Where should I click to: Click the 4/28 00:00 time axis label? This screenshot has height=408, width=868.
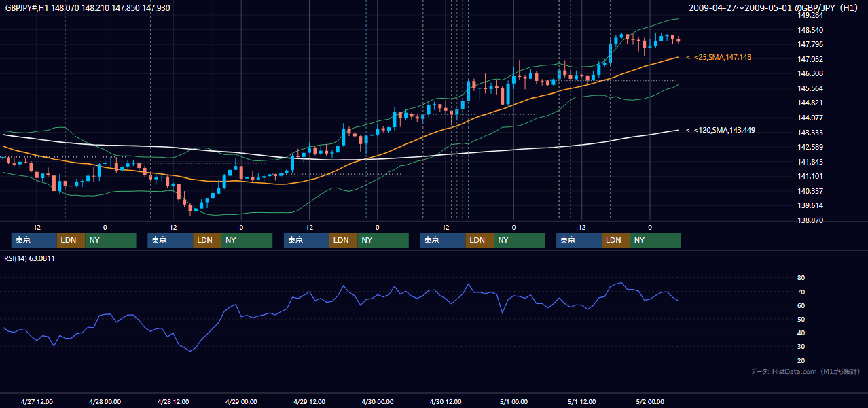105,401
